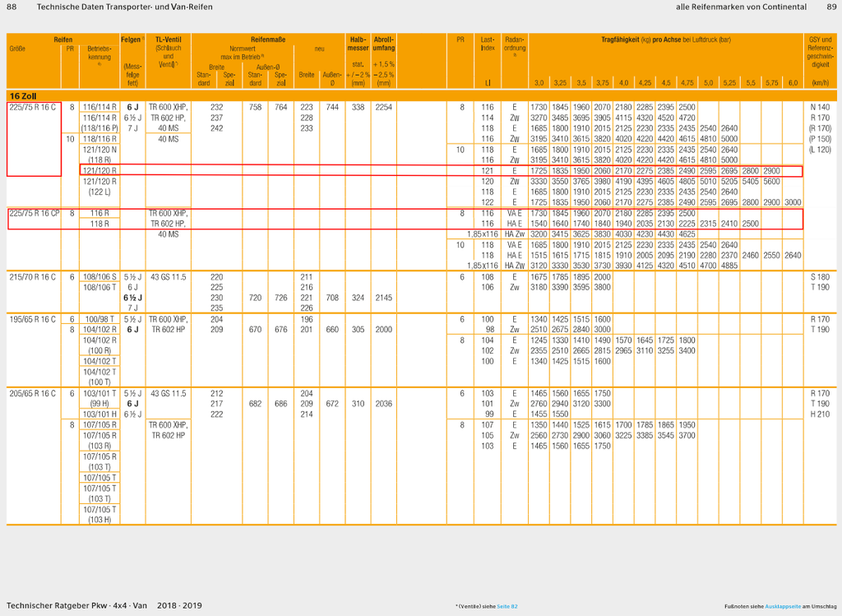Click the 'Felgen' column header

point(132,39)
